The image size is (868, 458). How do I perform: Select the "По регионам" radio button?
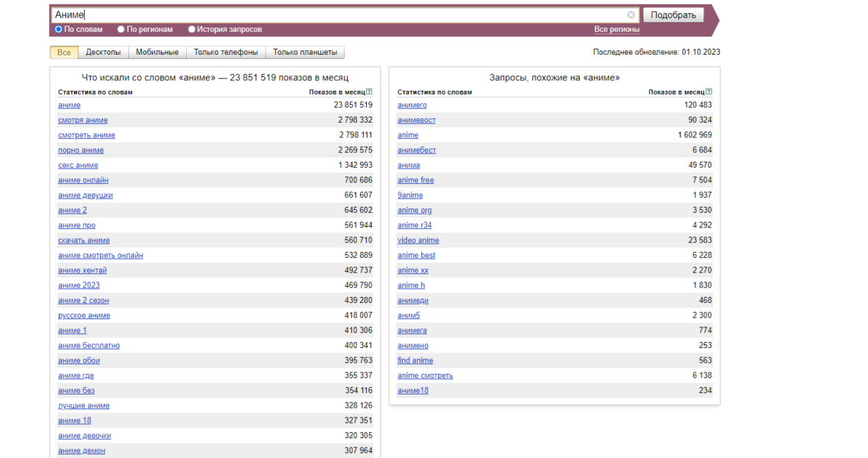(122, 30)
